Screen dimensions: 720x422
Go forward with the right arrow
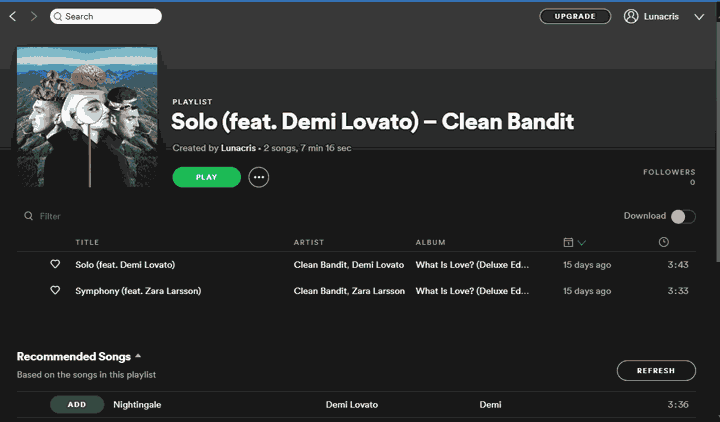(33, 17)
